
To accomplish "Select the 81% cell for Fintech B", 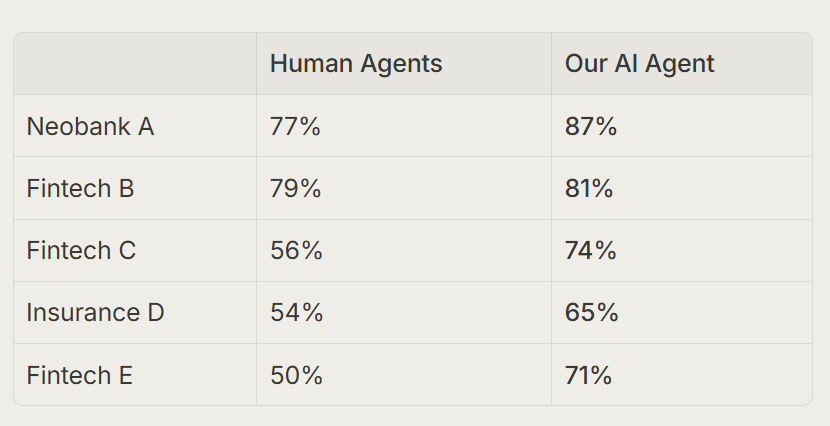I will (x=682, y=188).
